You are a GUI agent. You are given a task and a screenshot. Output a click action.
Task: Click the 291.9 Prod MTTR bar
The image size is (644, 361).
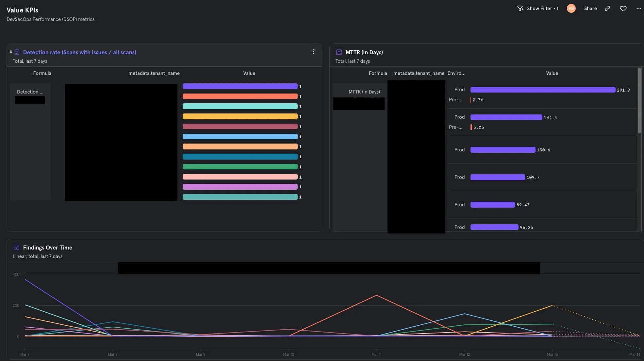(x=542, y=90)
